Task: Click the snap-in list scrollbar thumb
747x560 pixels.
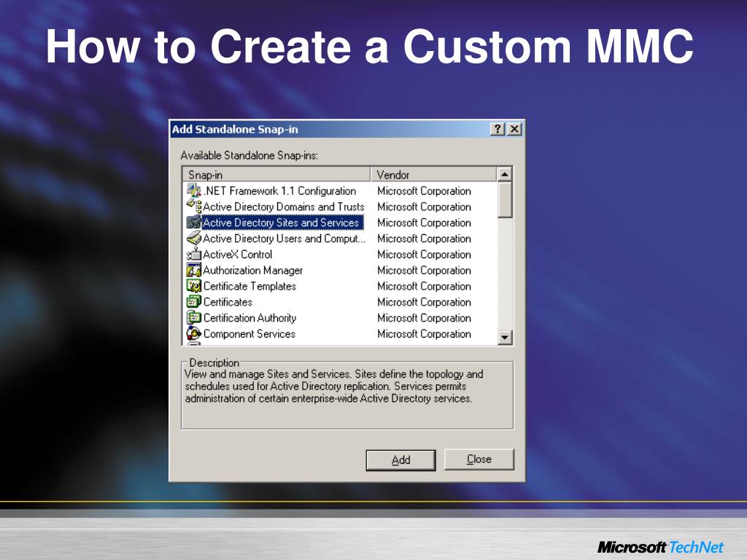Action: click(x=505, y=200)
